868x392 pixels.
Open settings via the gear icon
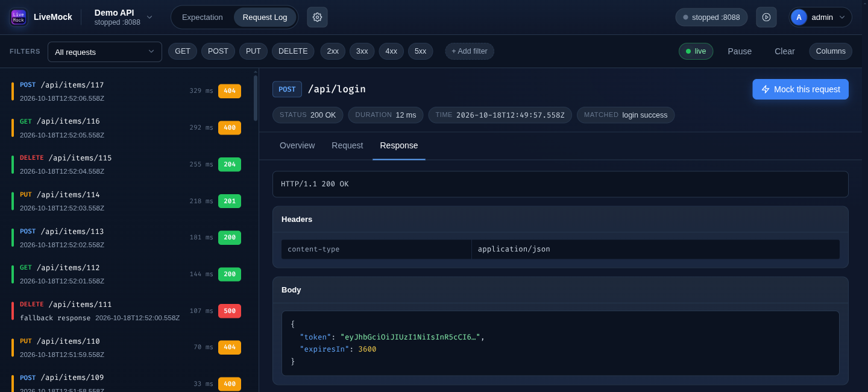pos(317,17)
